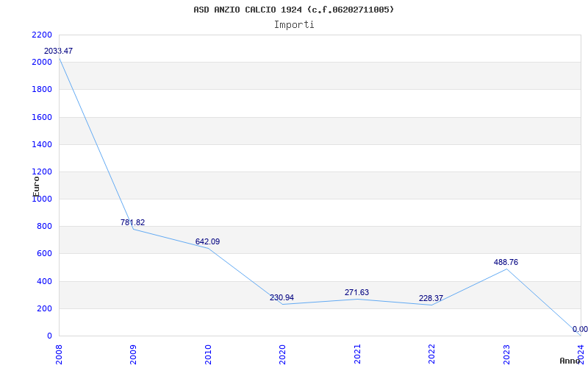Click the 600 y-axis tick label
Viewport: 588px width, 368px height.
[x=45, y=254]
